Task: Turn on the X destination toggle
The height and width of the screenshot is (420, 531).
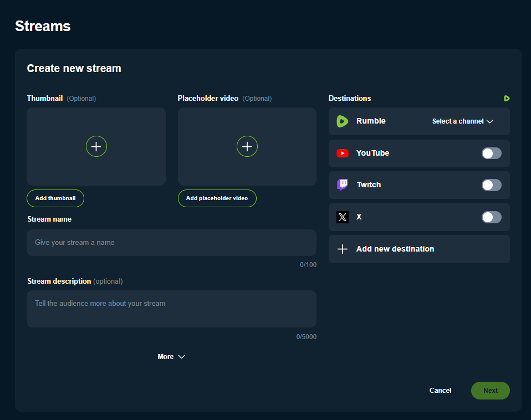Action: 492,217
